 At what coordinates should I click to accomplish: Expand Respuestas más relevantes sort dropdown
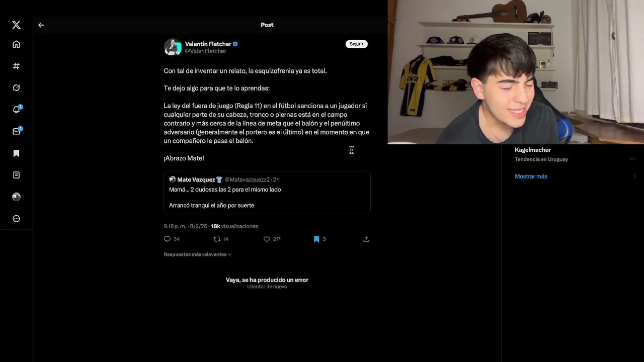(x=198, y=254)
